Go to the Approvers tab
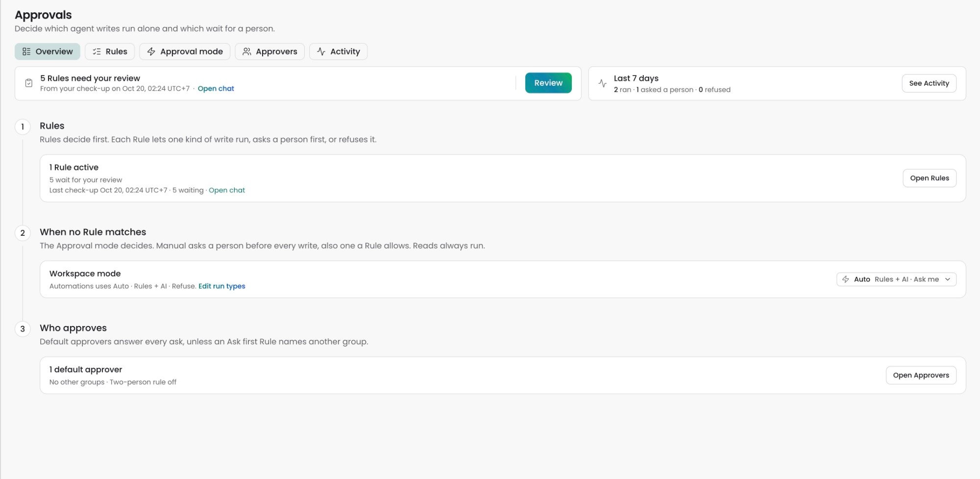 [x=269, y=51]
